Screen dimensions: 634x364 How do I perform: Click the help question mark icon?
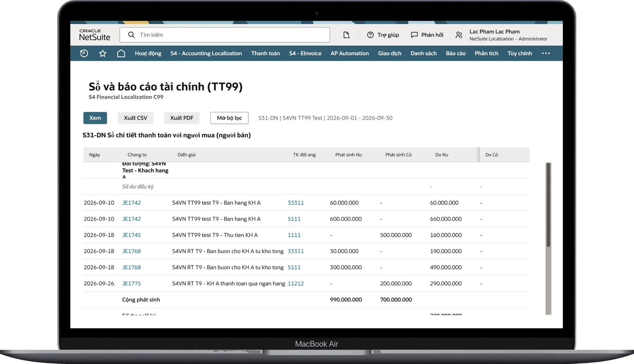(370, 35)
